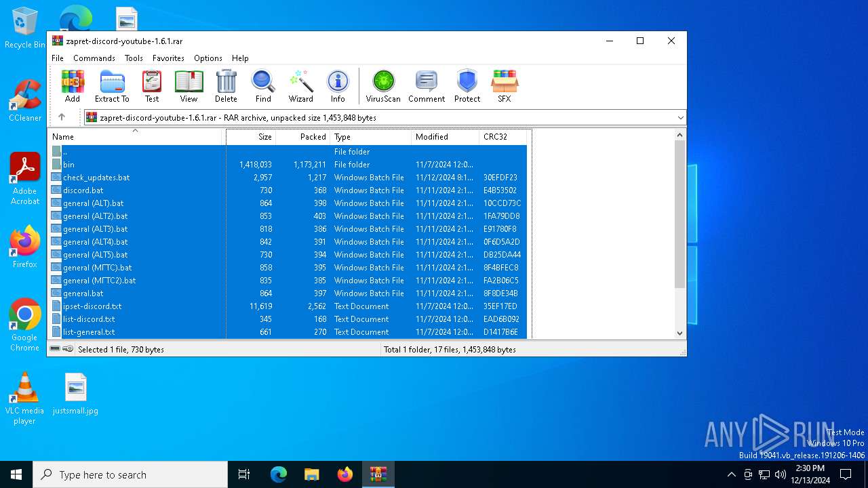Expand the archive path dropdown arrow
Screen dimensions: 868x488
coord(680,118)
